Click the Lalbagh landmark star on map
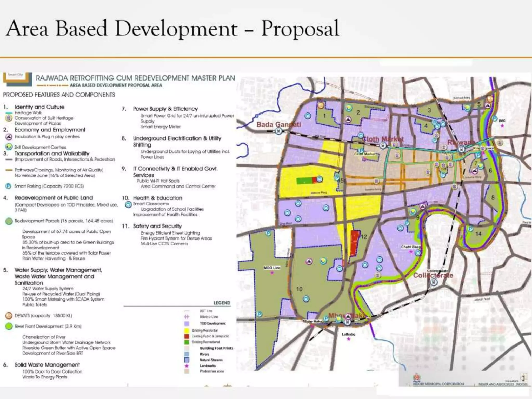 [x=349, y=339]
